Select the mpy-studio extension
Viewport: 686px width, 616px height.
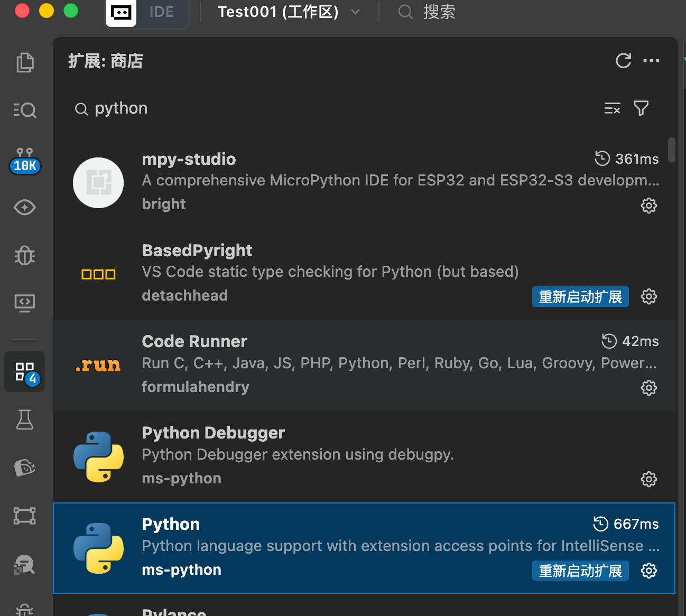[364, 183]
